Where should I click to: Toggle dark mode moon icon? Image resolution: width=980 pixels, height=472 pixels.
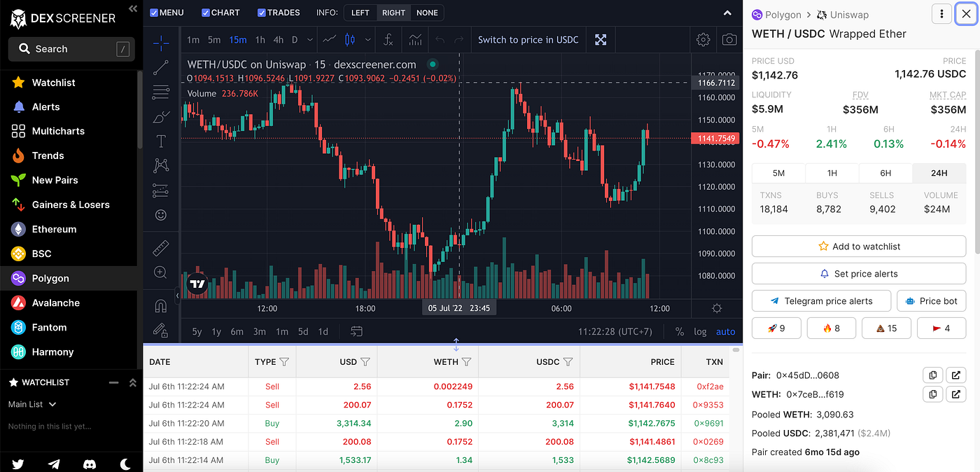[125, 464]
